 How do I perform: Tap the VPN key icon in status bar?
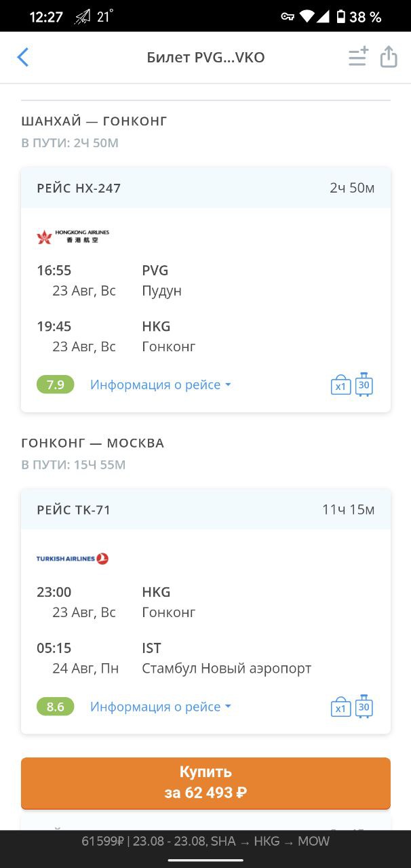288,17
